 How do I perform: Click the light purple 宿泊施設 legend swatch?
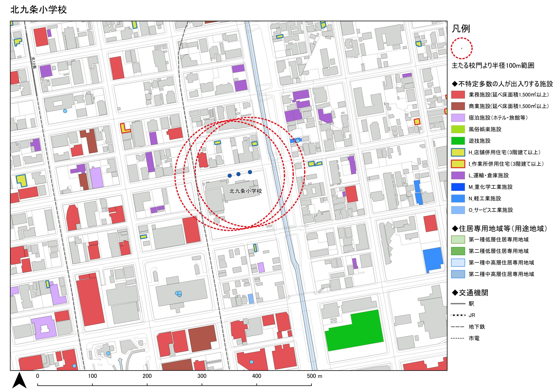(x=458, y=118)
